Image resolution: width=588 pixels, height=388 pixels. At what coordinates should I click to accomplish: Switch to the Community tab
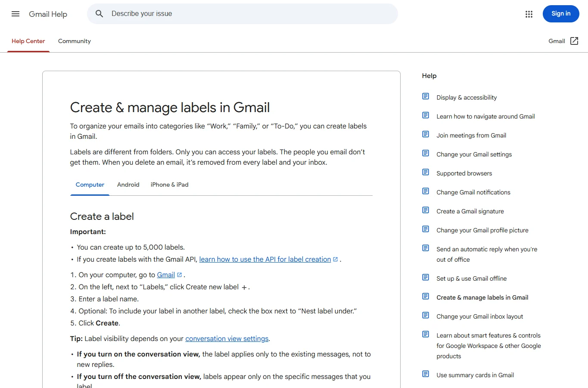click(x=75, y=41)
